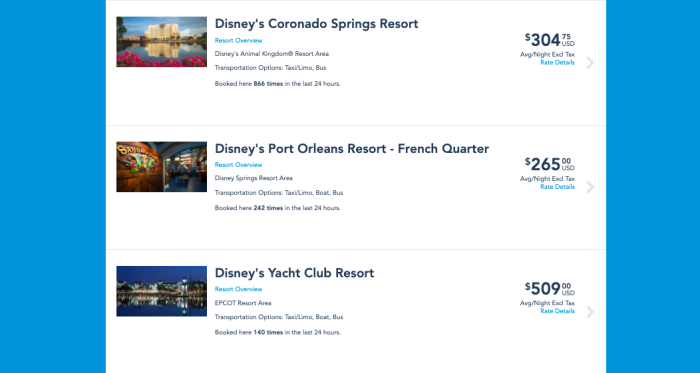Show Rate Details for Coronado Springs
Screen dimensions: 700x373
[x=558, y=62]
